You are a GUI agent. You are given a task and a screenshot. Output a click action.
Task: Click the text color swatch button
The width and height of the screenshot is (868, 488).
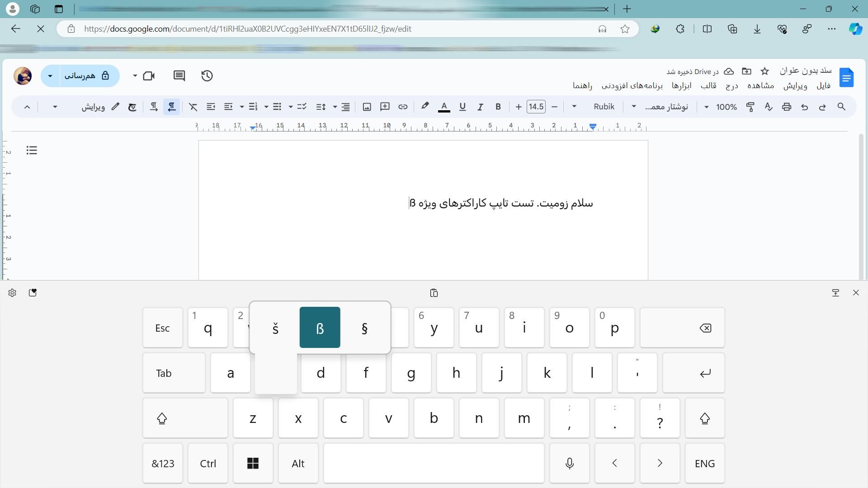pos(444,107)
